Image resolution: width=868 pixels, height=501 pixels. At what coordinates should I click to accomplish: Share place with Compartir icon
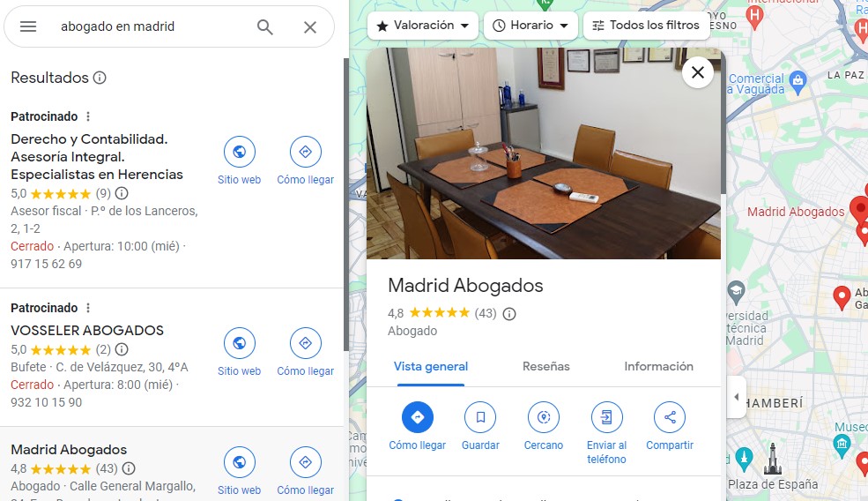(x=670, y=417)
